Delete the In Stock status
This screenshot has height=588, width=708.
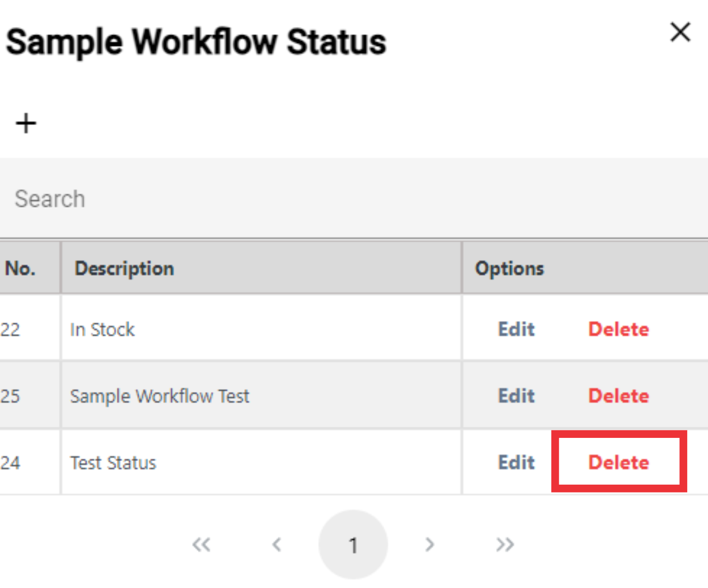tap(619, 329)
